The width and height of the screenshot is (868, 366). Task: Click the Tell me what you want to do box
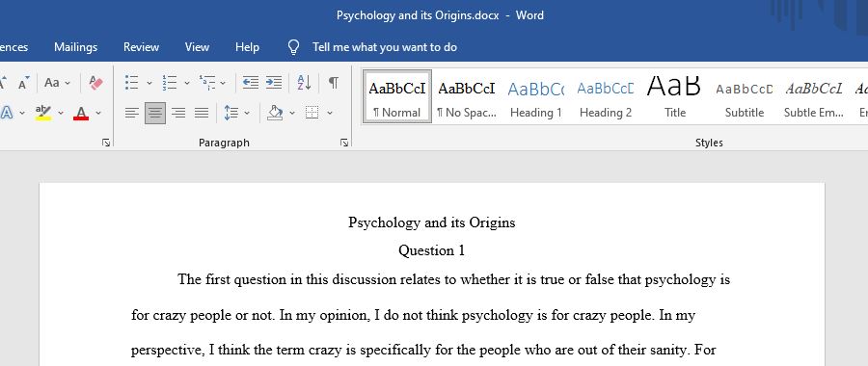(385, 47)
